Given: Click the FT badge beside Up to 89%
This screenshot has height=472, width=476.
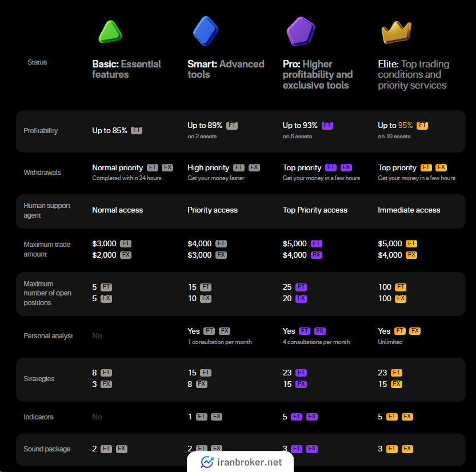Looking at the screenshot, I should pyautogui.click(x=232, y=125).
